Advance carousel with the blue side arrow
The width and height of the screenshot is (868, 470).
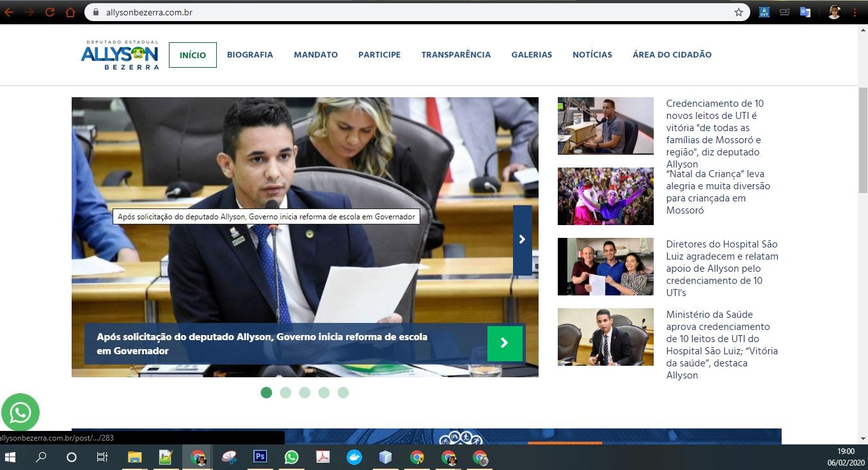(x=523, y=240)
